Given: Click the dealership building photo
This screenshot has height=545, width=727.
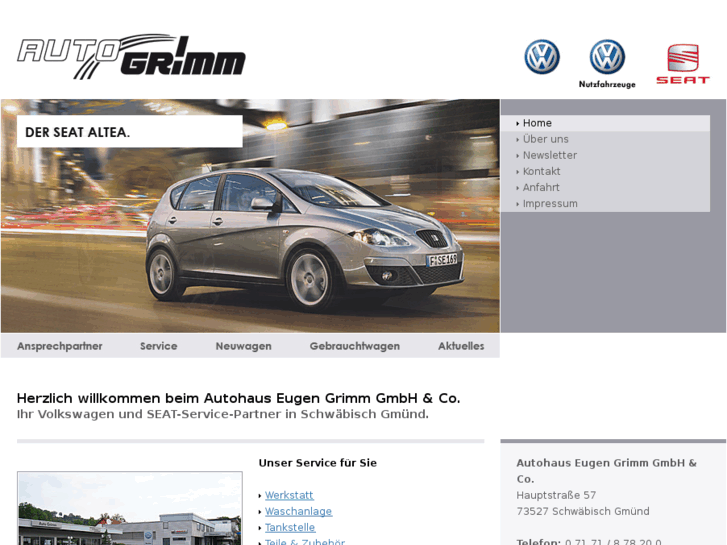Looking at the screenshot, I should click(x=130, y=508).
